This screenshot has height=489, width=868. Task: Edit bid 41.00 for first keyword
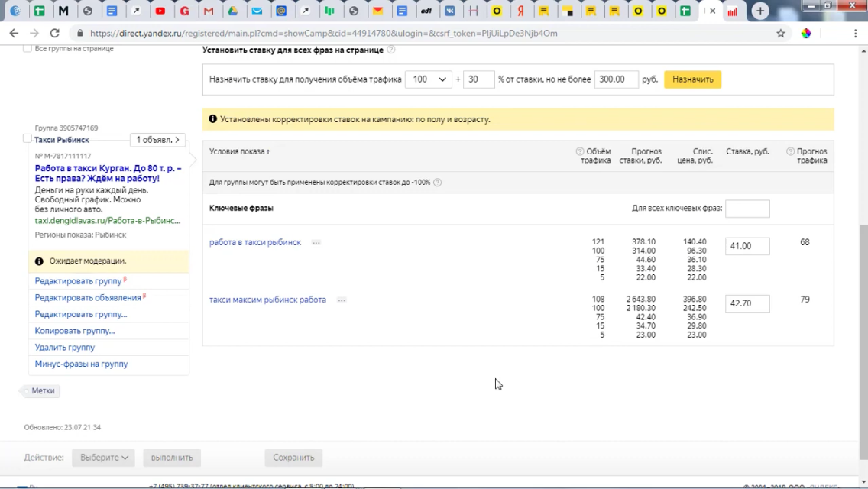point(747,246)
